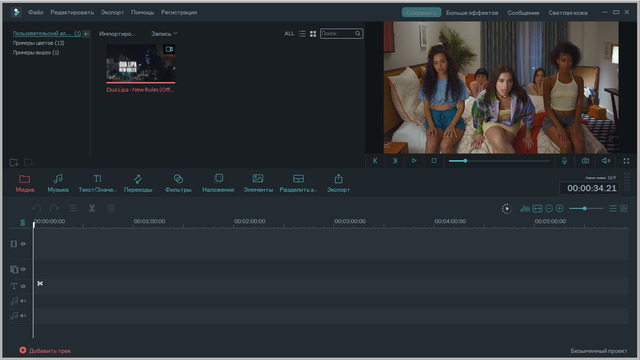
Task: Expand the Запись dropdown
Action: [164, 34]
